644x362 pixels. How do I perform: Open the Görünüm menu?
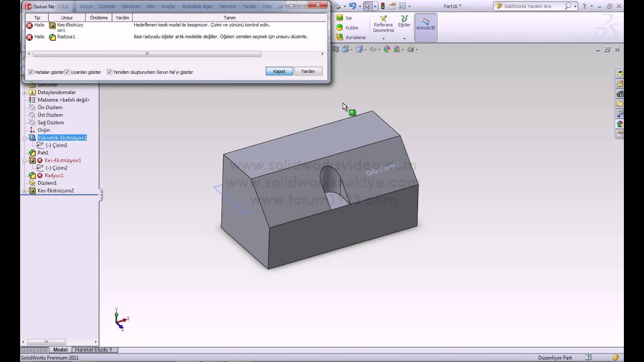click(131, 7)
